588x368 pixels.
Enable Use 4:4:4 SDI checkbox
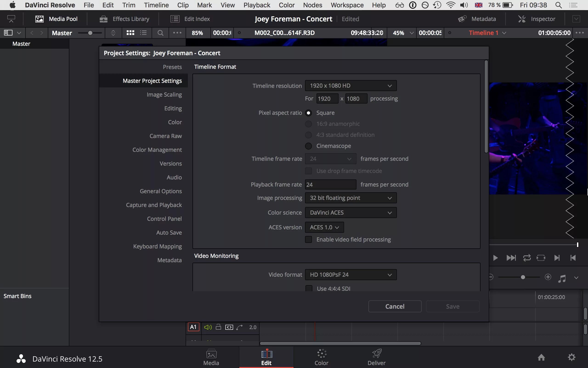pos(309,288)
